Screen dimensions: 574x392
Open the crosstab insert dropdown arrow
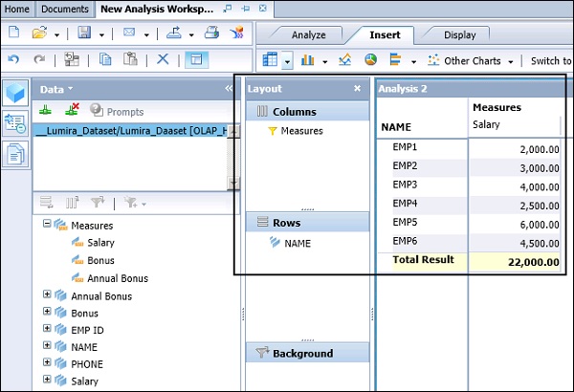288,61
